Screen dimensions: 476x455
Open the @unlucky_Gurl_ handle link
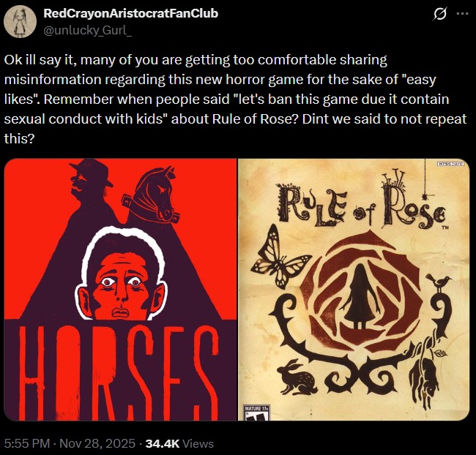point(88,31)
